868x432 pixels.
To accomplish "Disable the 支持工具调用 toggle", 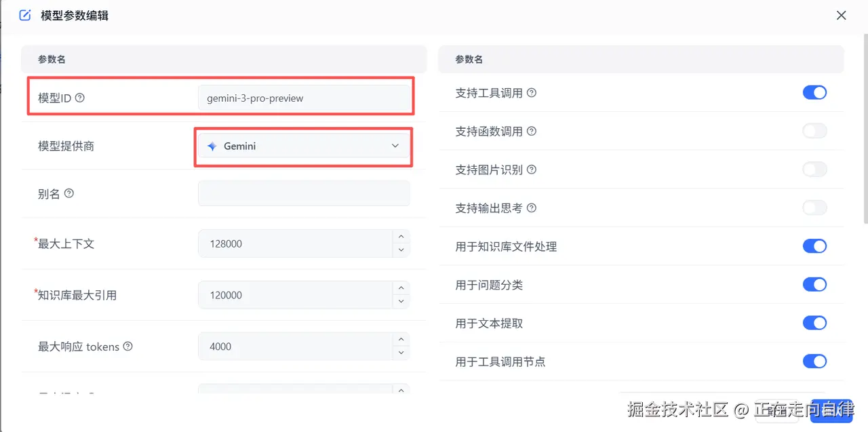I will pos(814,92).
